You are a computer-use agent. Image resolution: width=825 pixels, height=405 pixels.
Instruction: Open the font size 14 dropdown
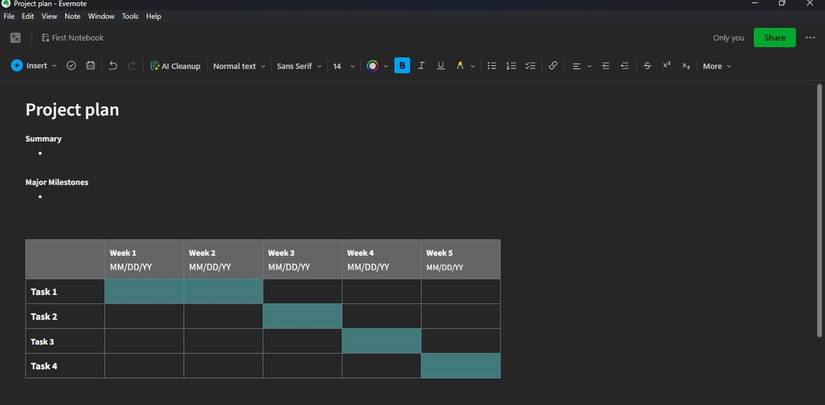(344, 66)
